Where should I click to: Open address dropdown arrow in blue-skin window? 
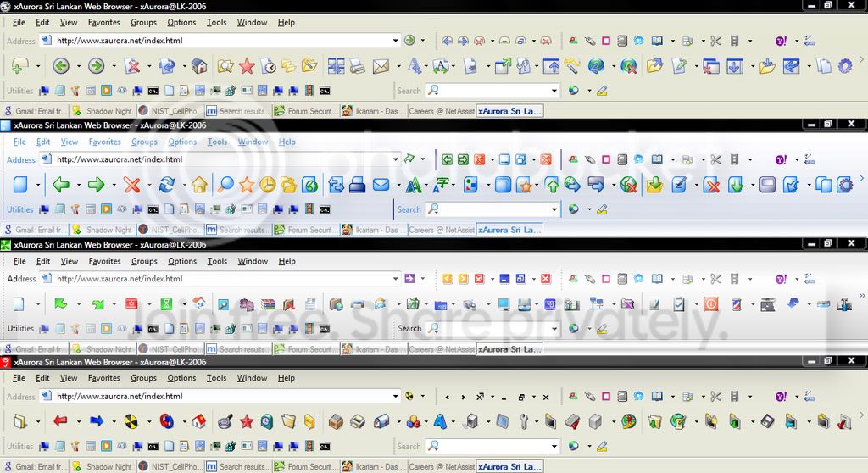(395, 159)
